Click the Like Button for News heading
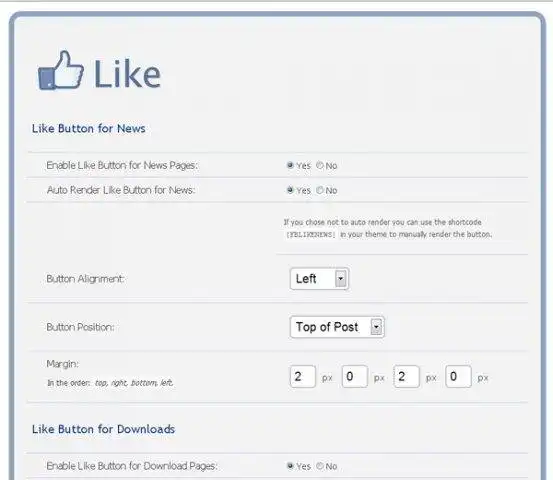 point(89,128)
